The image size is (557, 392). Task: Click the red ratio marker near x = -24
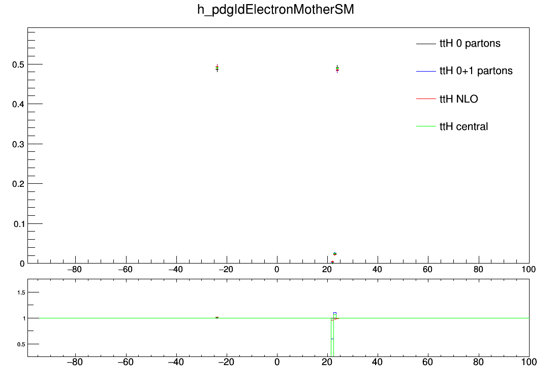217,317
